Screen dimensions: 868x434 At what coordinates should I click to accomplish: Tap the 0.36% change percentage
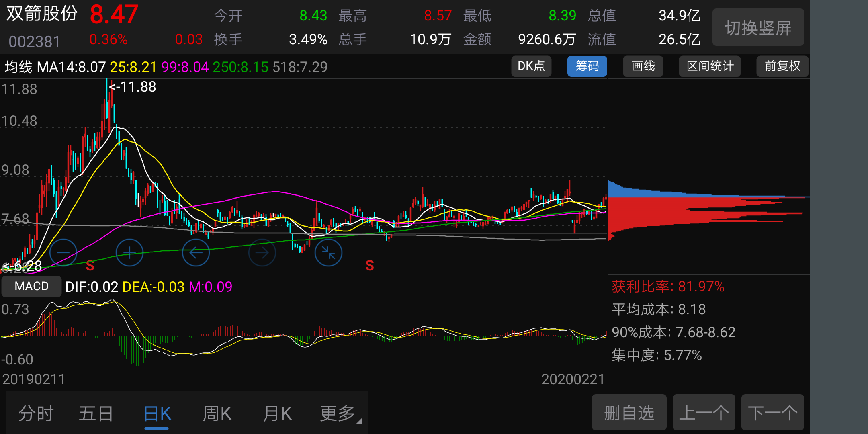click(108, 39)
